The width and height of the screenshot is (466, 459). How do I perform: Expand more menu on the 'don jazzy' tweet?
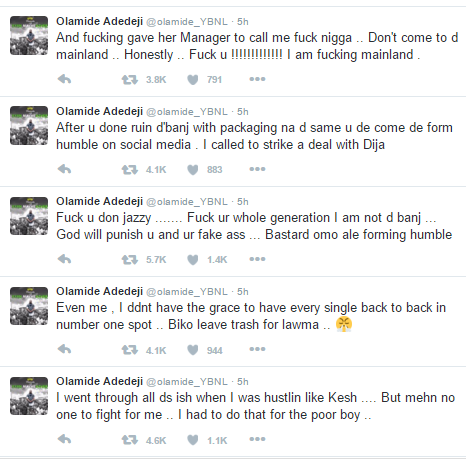pyautogui.click(x=257, y=259)
